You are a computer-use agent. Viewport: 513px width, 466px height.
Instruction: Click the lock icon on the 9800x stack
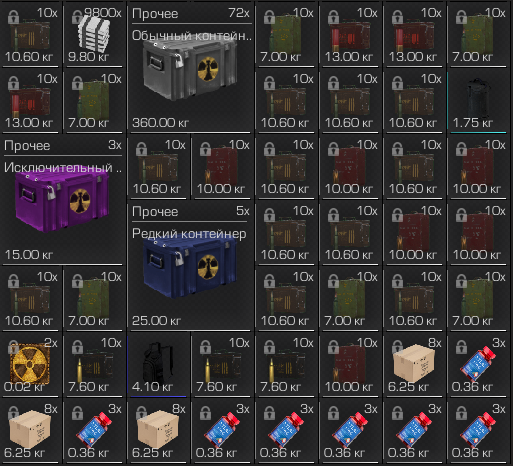77,17
